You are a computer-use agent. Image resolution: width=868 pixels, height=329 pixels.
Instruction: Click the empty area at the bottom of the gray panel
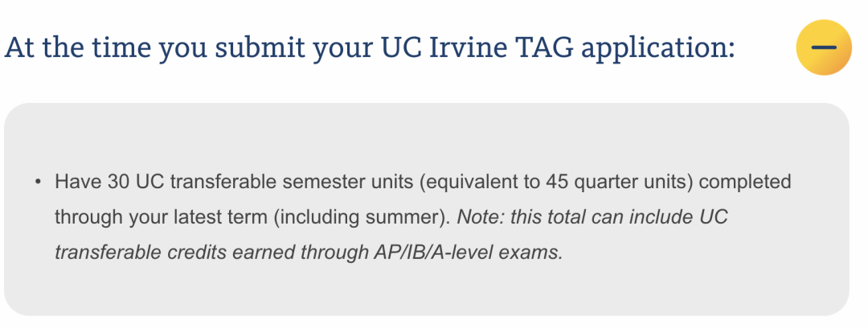426,290
